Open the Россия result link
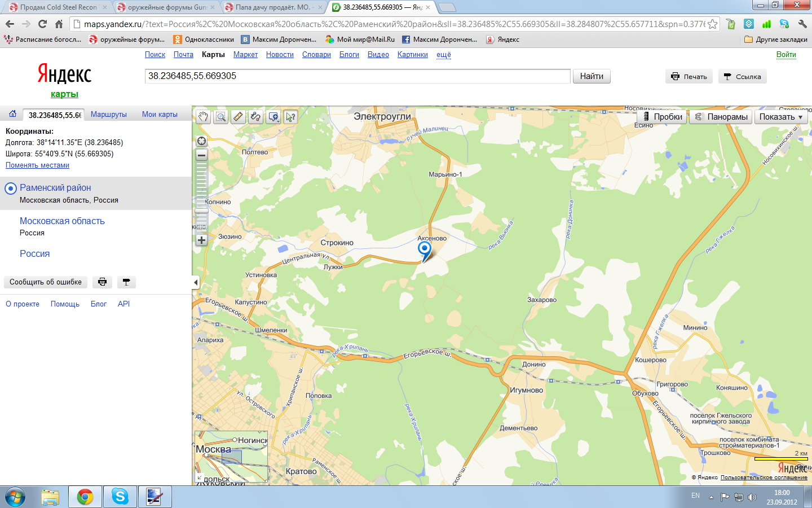 point(35,254)
